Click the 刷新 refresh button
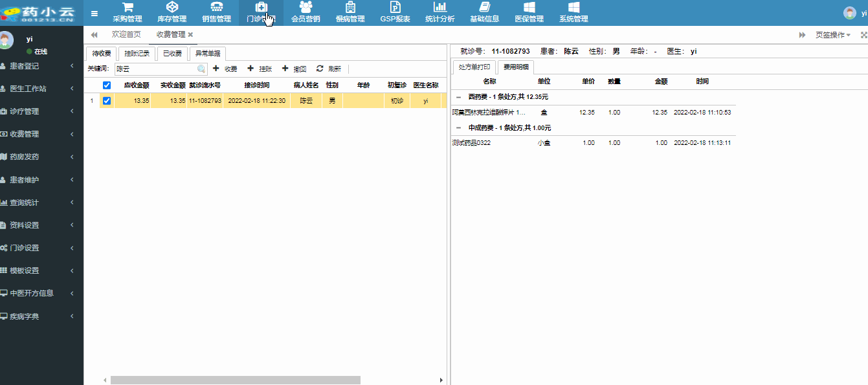The width and height of the screenshot is (868, 385). click(x=329, y=69)
